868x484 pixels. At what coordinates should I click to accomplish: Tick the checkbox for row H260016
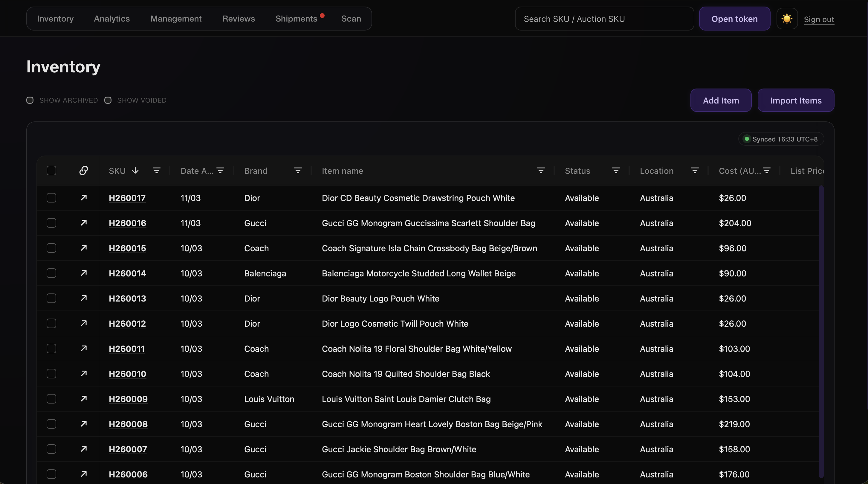[x=51, y=223]
